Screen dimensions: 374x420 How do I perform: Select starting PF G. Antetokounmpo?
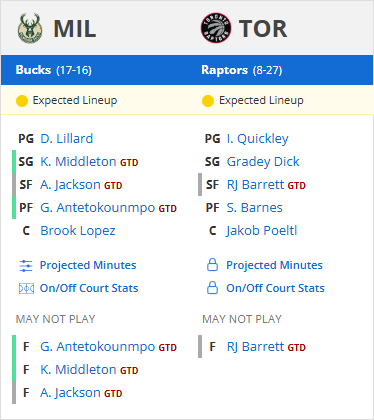point(98,208)
